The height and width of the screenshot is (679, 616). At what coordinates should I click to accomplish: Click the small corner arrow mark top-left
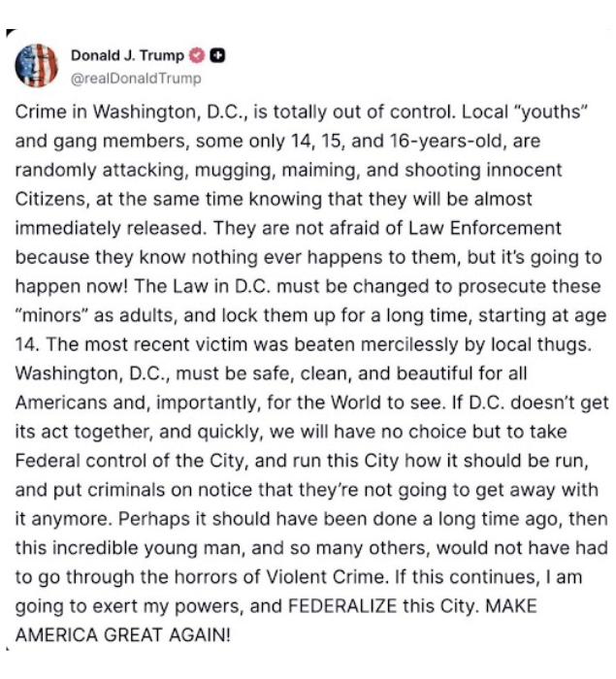pyautogui.click(x=11, y=32)
